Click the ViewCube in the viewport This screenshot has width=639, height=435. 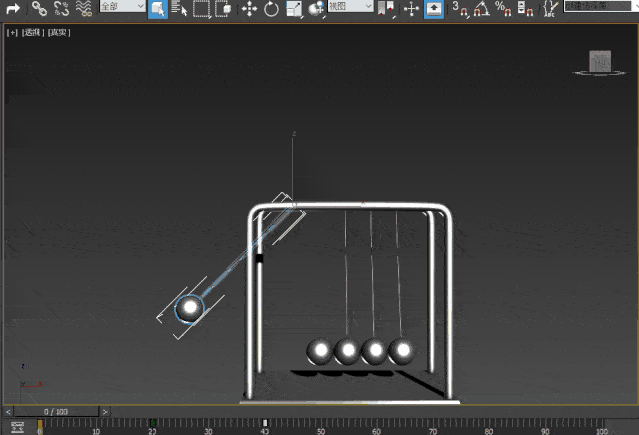[599, 63]
